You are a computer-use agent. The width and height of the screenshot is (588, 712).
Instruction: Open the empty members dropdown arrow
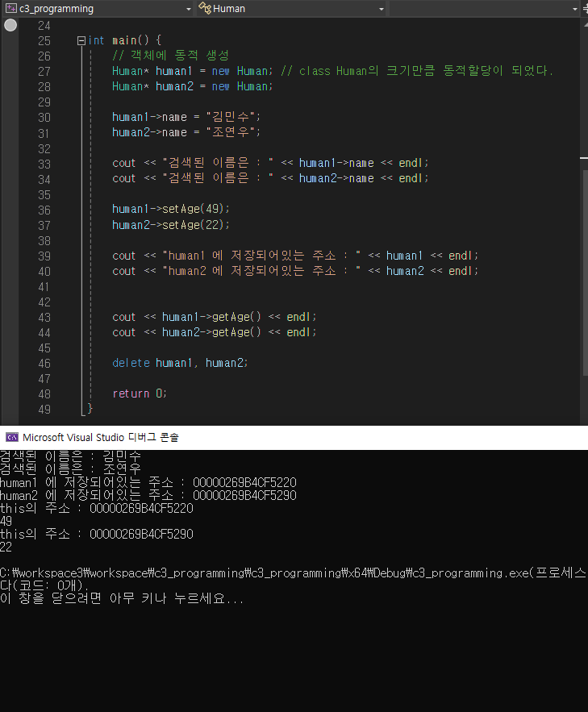[574, 9]
